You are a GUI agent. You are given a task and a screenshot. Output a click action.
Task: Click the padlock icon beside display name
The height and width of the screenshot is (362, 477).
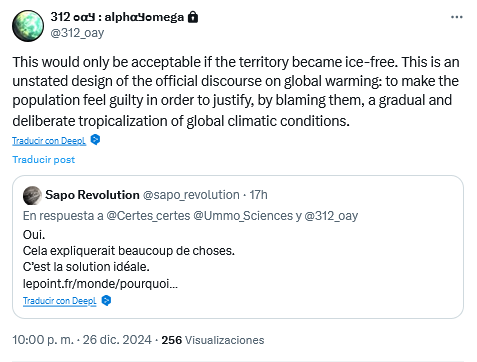193,17
